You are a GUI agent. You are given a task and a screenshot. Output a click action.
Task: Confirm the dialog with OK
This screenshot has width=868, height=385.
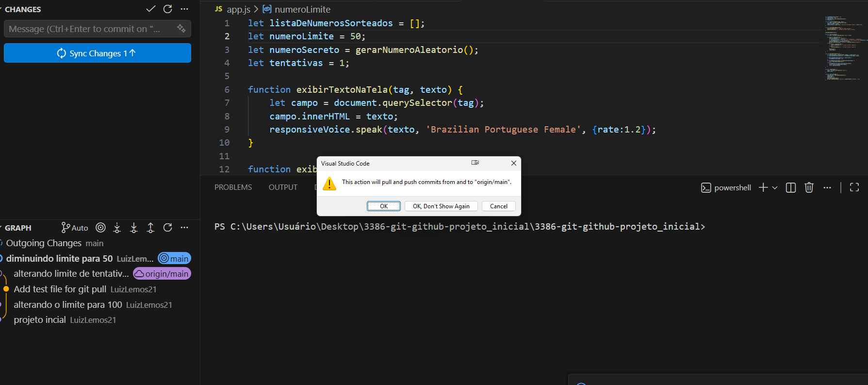click(384, 206)
